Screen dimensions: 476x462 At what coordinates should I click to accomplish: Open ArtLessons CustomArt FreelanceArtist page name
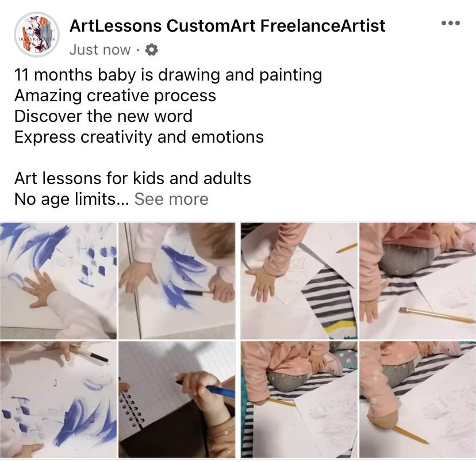(x=228, y=25)
